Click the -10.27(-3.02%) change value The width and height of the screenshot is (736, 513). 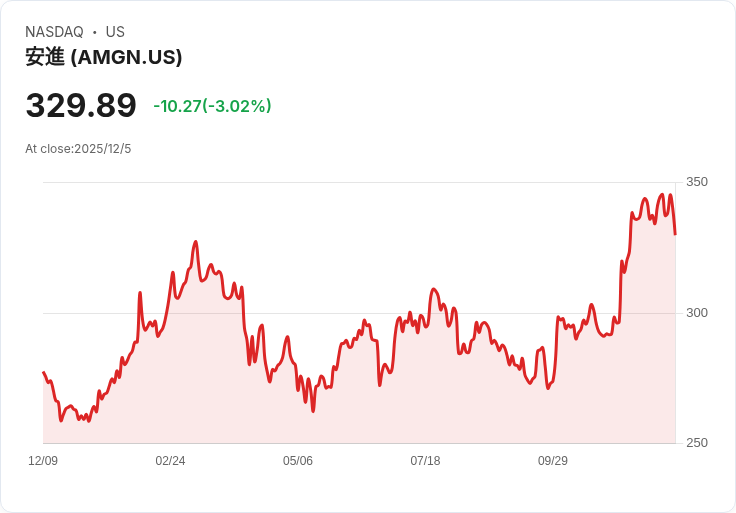pyautogui.click(x=212, y=106)
